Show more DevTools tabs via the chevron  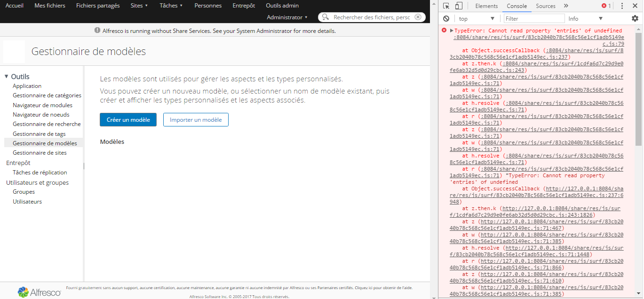pos(566,6)
